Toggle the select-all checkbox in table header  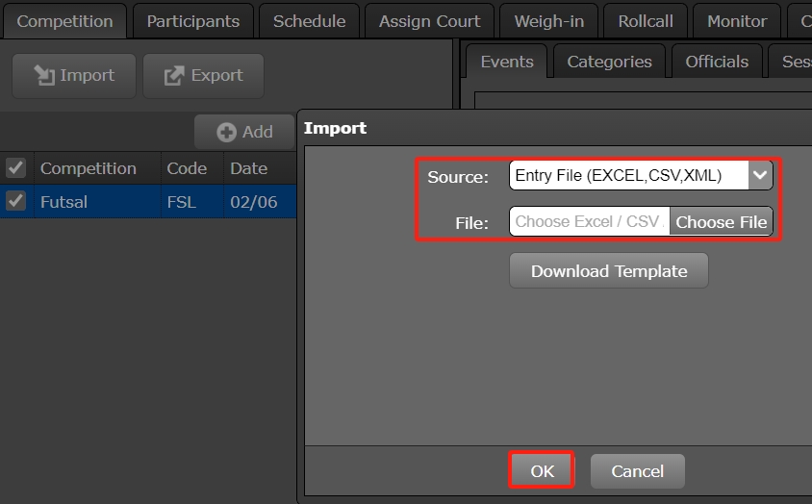click(x=15, y=168)
